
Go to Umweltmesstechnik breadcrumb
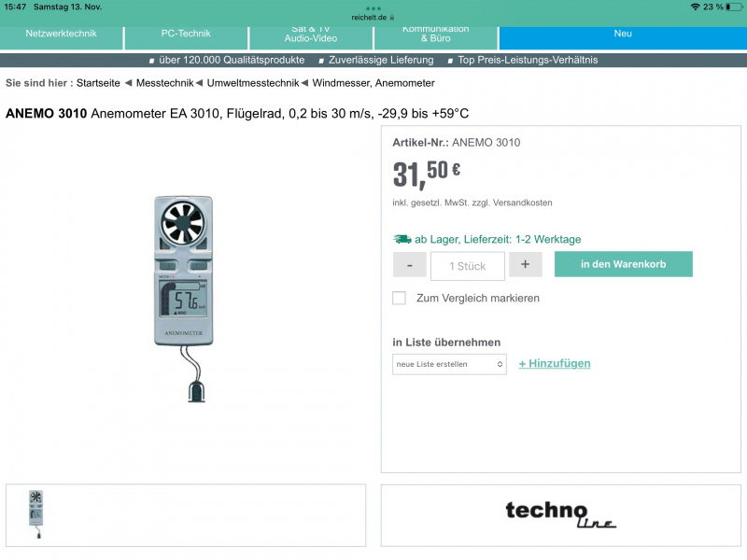click(253, 83)
